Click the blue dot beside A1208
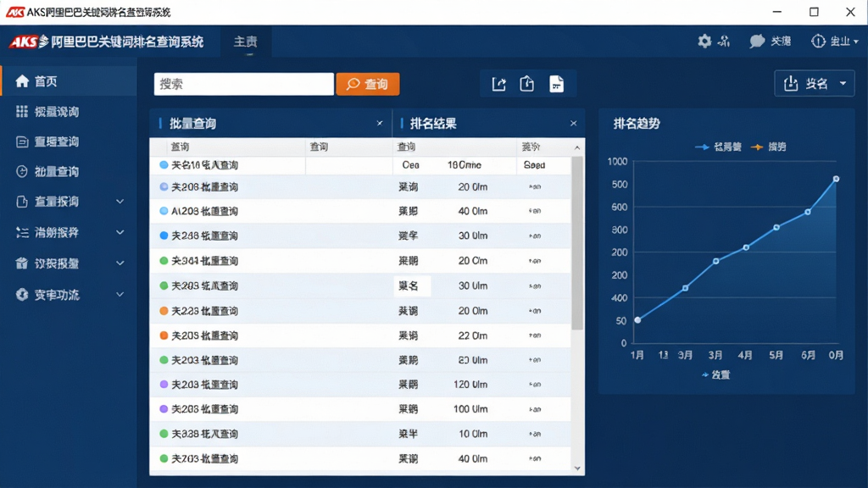The image size is (868, 488). [164, 211]
